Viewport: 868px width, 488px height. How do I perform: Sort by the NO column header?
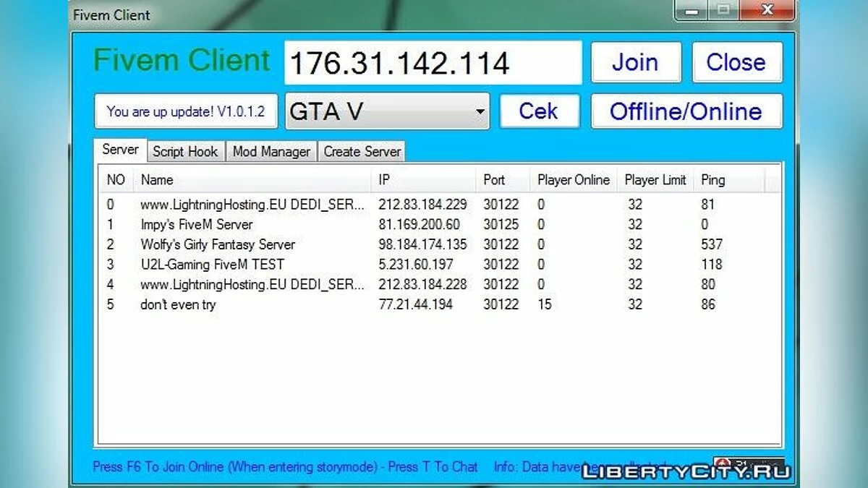pyautogui.click(x=116, y=180)
